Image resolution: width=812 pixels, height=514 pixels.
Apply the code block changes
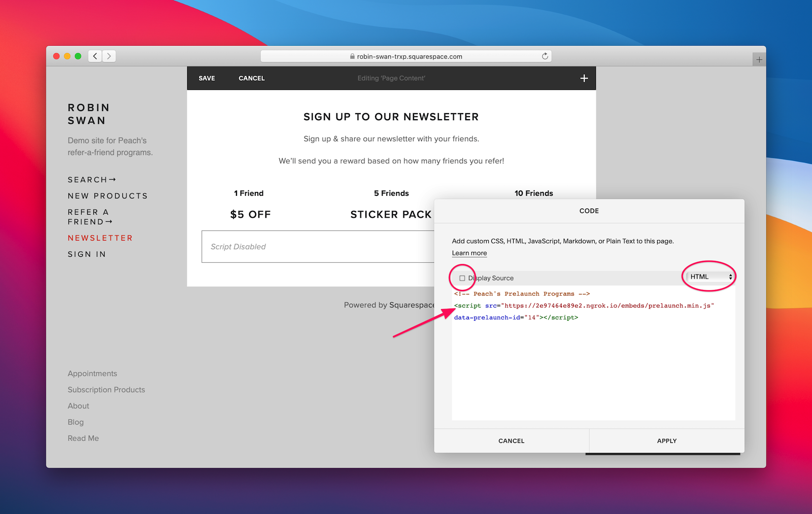click(667, 441)
